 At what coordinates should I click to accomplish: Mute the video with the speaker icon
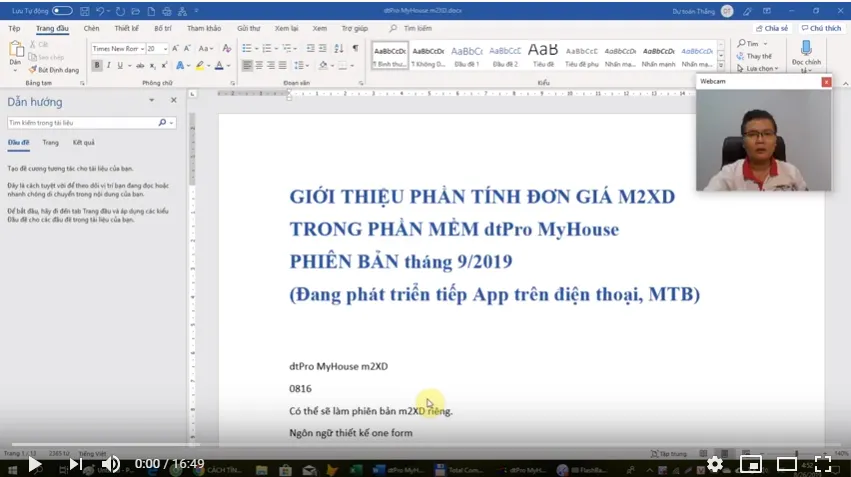(111, 463)
